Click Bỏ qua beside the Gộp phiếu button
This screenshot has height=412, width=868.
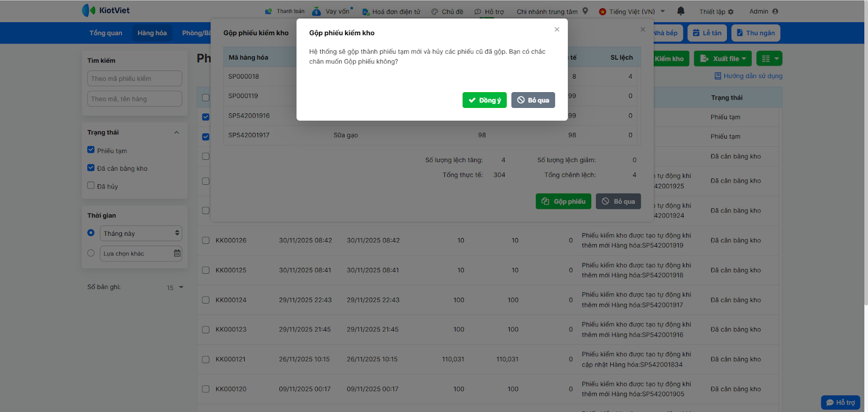(x=618, y=202)
